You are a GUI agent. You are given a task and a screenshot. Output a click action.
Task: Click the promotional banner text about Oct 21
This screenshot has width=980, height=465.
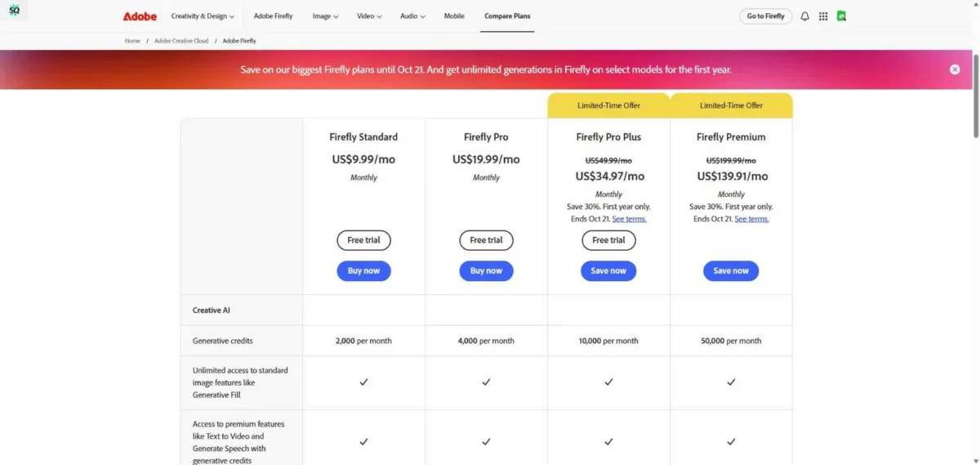486,69
